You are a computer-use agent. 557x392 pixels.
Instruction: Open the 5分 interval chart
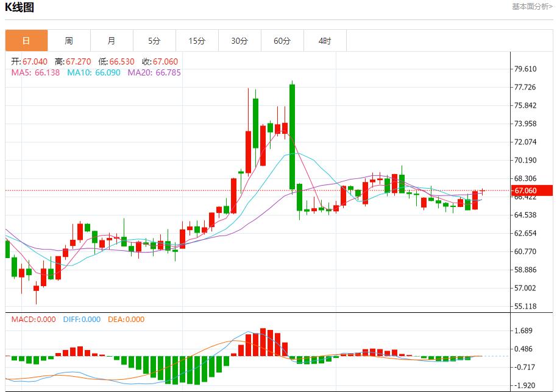click(154, 41)
